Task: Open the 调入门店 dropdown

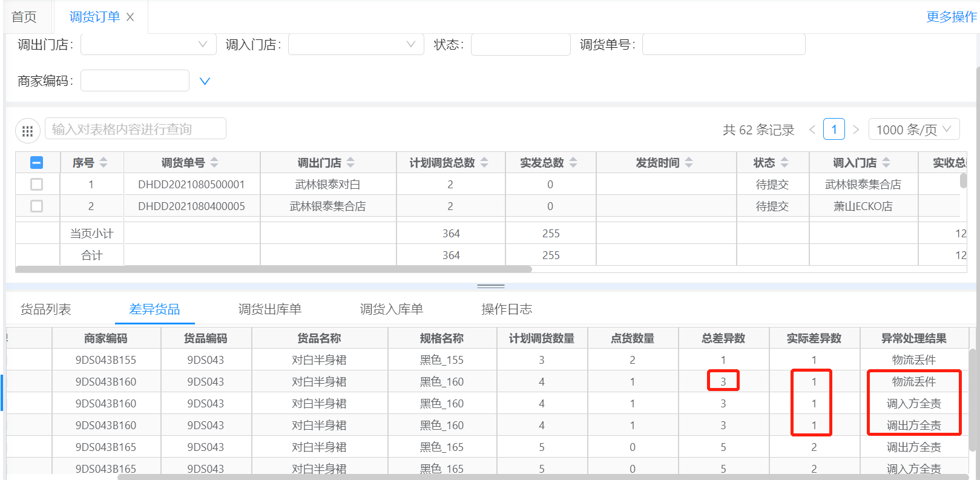Action: coord(356,45)
